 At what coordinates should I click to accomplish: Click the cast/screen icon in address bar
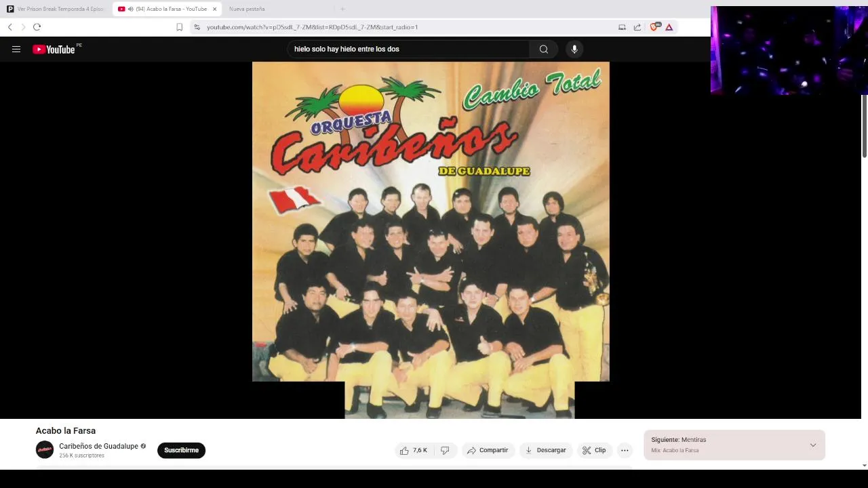click(622, 27)
